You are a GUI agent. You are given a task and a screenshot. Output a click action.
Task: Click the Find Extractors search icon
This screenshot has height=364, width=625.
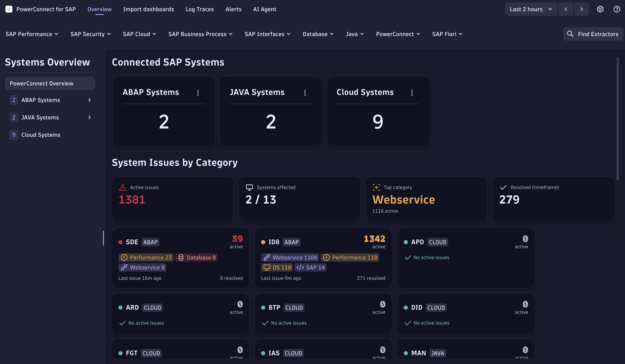[x=570, y=34]
